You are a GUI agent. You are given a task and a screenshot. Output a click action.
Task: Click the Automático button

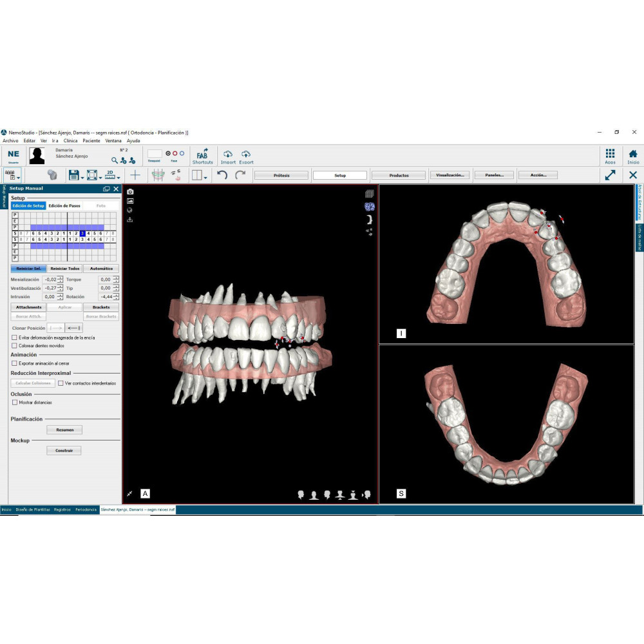click(x=101, y=269)
